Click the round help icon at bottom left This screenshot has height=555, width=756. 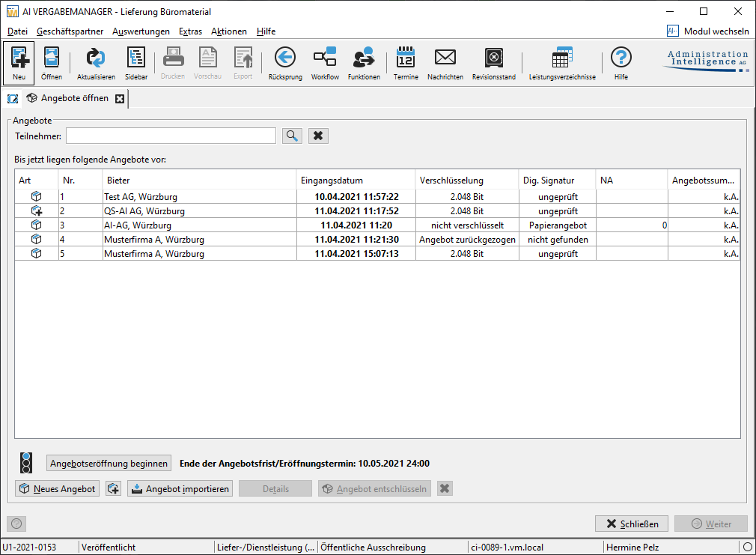(x=16, y=524)
